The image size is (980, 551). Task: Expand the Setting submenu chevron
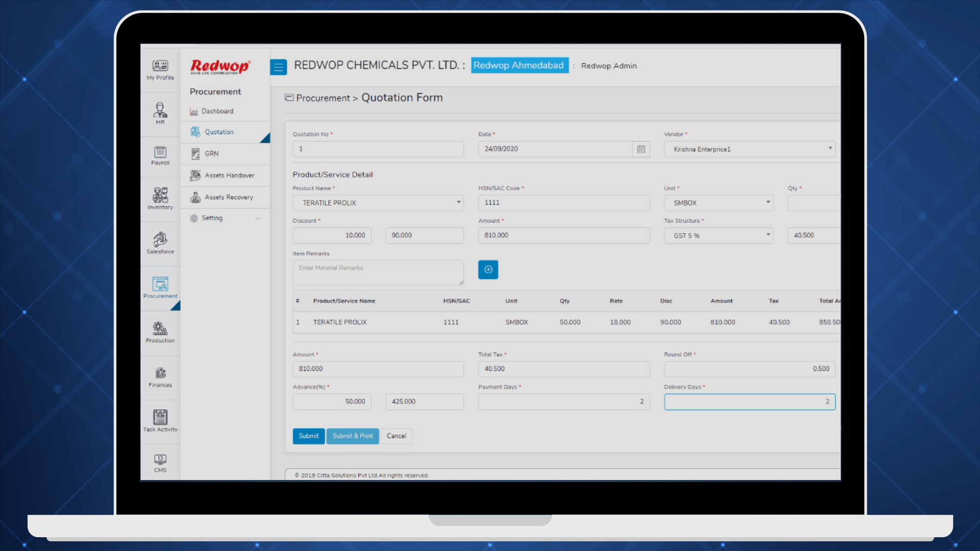pyautogui.click(x=258, y=218)
